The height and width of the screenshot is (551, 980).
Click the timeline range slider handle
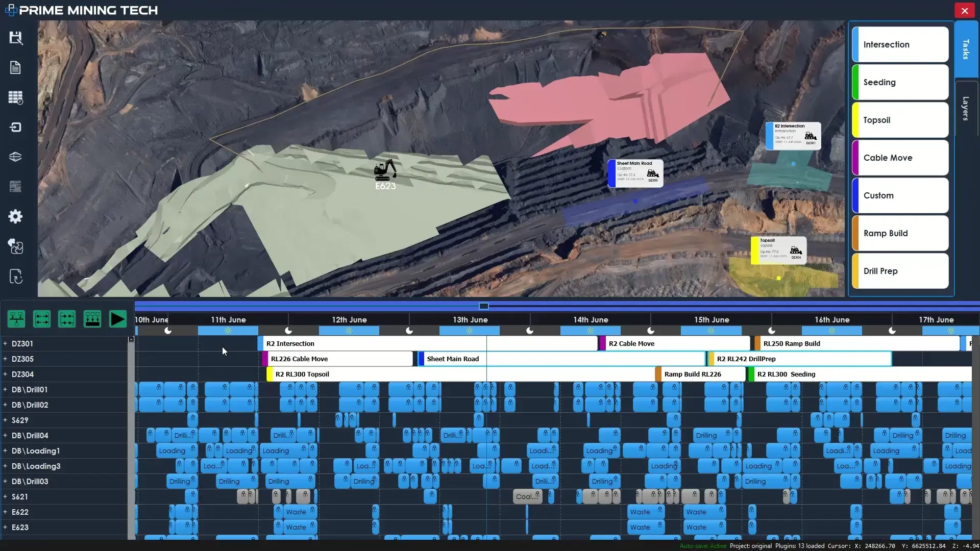(x=484, y=306)
